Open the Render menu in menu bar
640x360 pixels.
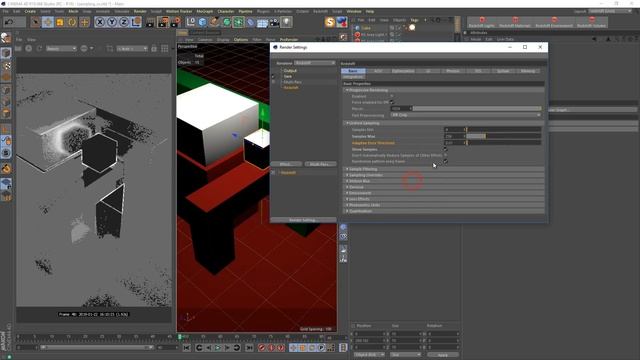(x=140, y=11)
